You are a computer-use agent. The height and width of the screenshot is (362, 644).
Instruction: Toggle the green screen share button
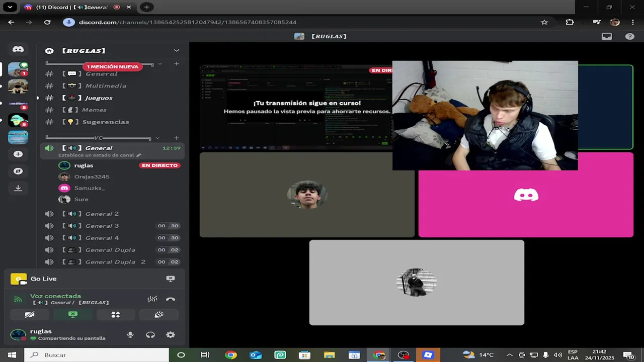[x=73, y=315]
